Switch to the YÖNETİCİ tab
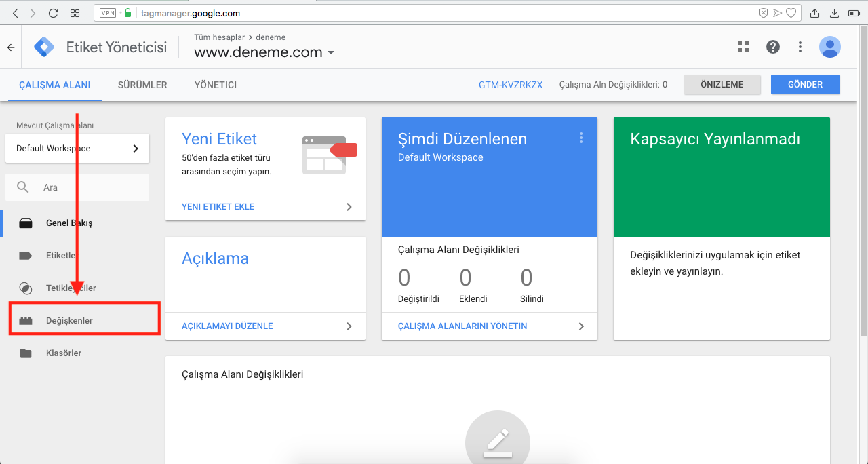Screen dimensions: 868x464 pyautogui.click(x=216, y=85)
